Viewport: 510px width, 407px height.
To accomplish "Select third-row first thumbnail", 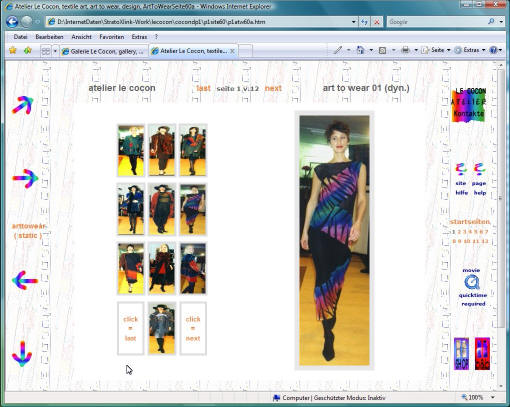I will point(131,269).
